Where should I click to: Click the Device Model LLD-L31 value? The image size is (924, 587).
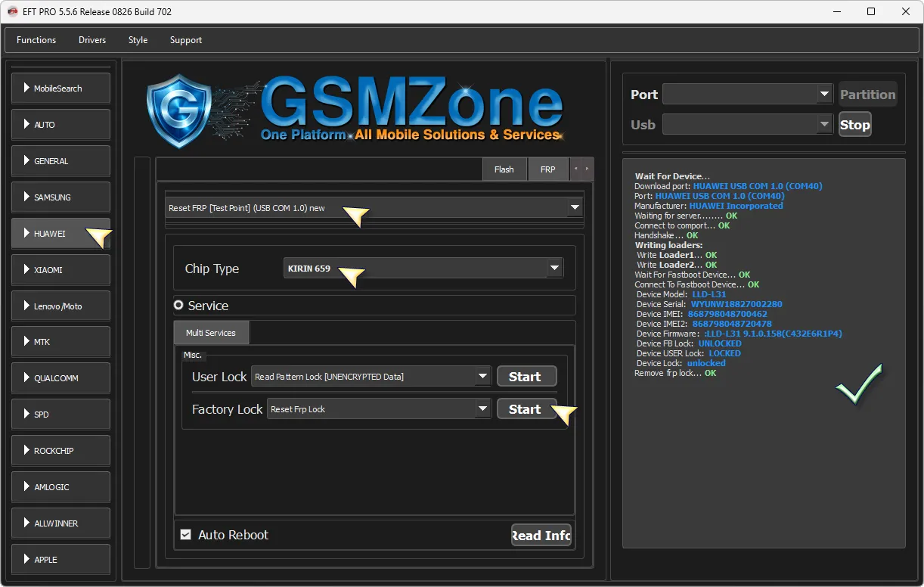point(709,294)
